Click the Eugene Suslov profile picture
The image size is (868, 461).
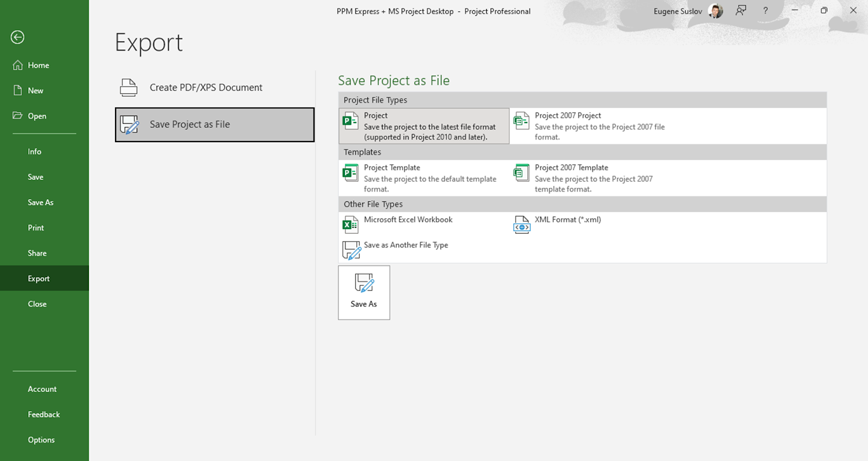click(x=716, y=11)
